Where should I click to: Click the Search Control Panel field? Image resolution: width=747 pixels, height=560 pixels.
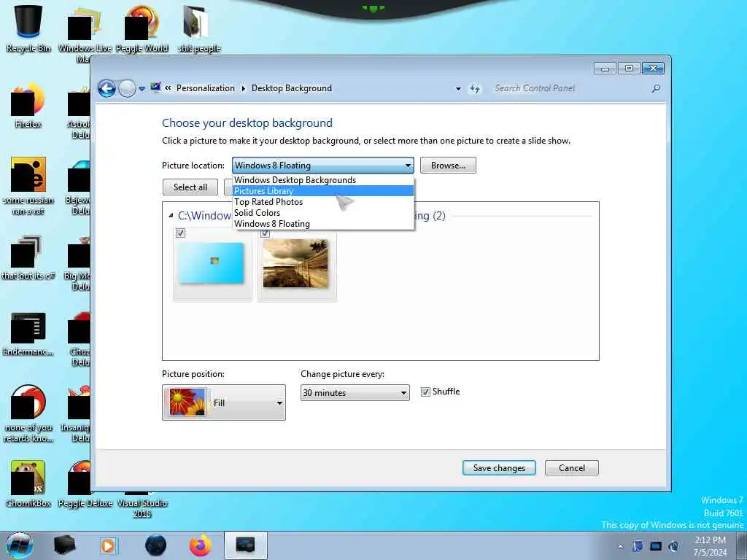pos(572,88)
